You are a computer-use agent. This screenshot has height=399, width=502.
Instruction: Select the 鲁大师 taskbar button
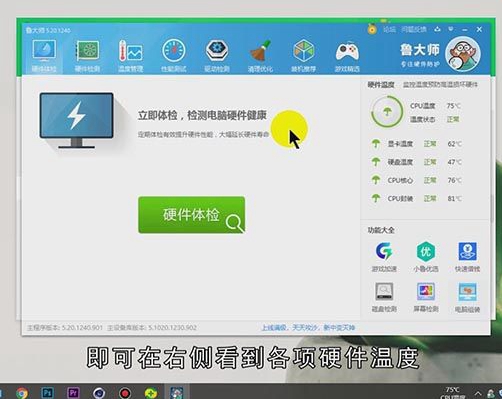coord(177,392)
